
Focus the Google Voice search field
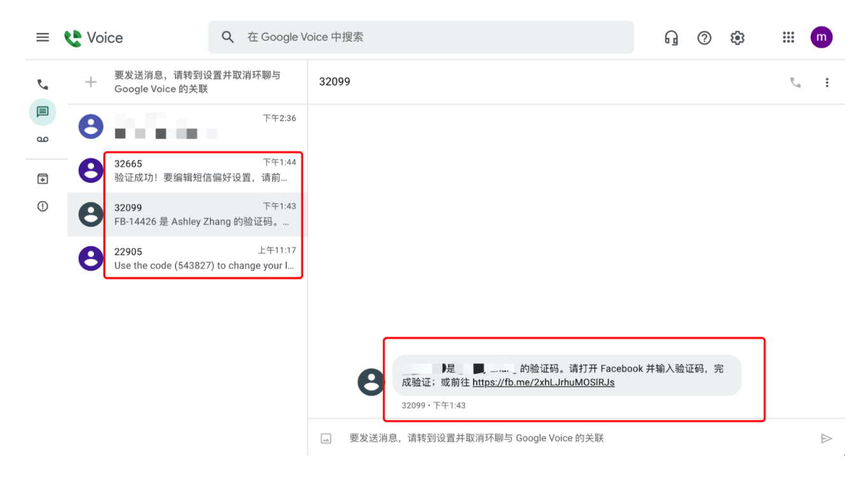pyautogui.click(x=421, y=37)
